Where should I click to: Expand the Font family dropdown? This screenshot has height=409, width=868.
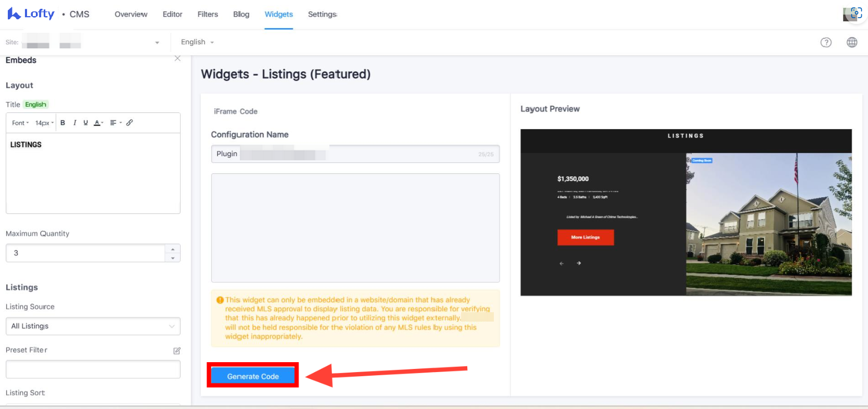pyautogui.click(x=20, y=123)
